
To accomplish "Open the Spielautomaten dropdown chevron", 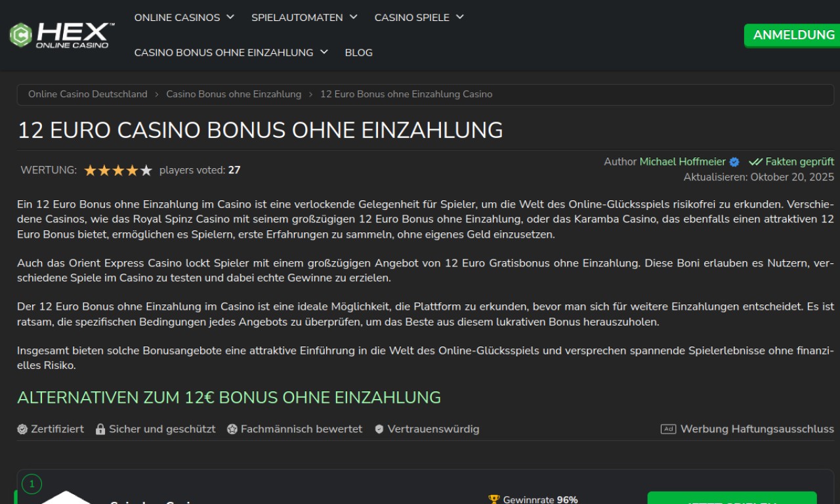I will [354, 17].
